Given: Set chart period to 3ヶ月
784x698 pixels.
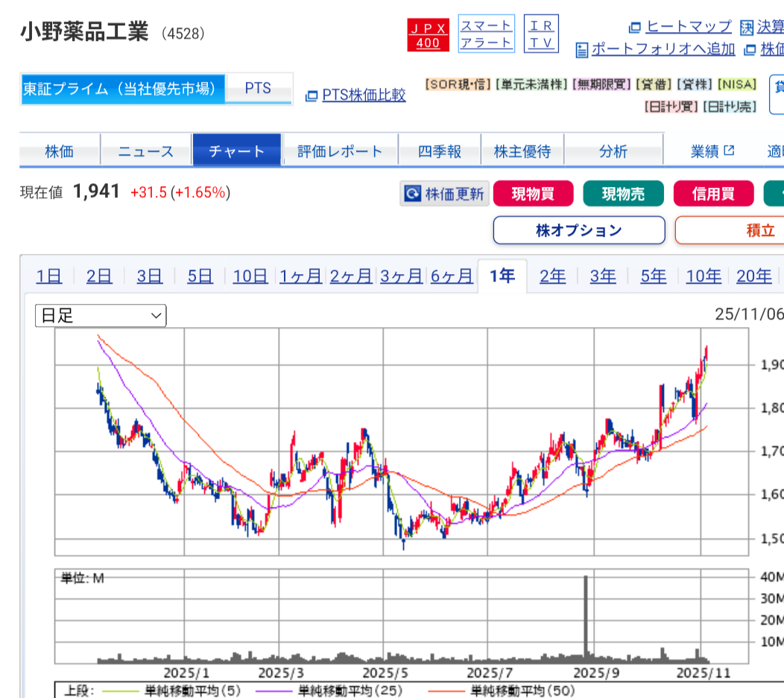Looking at the screenshot, I should (402, 276).
